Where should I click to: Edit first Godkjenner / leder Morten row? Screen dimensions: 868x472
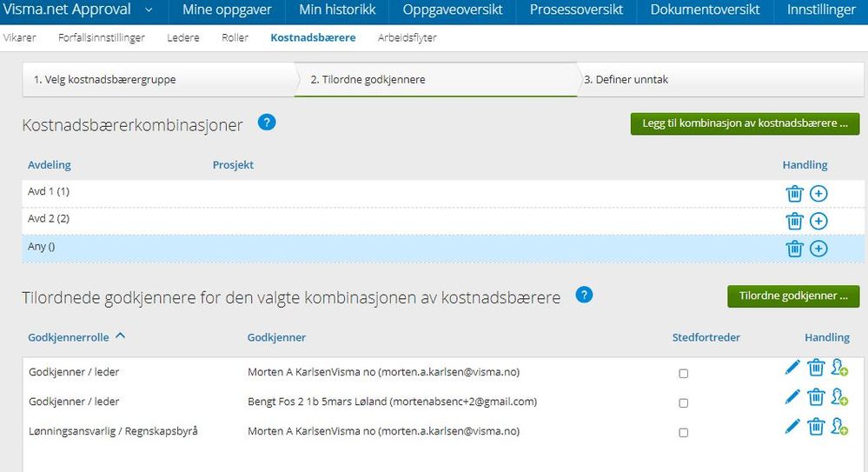[x=792, y=368]
